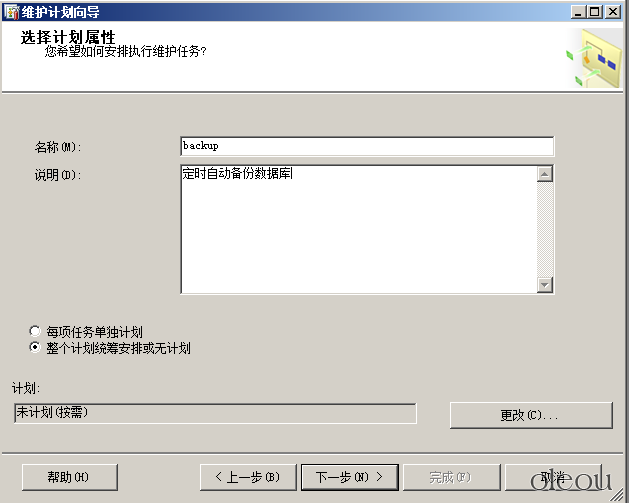The image size is (629, 503).
Task: Maximize the 维护计划向导 window
Action: [595, 12]
